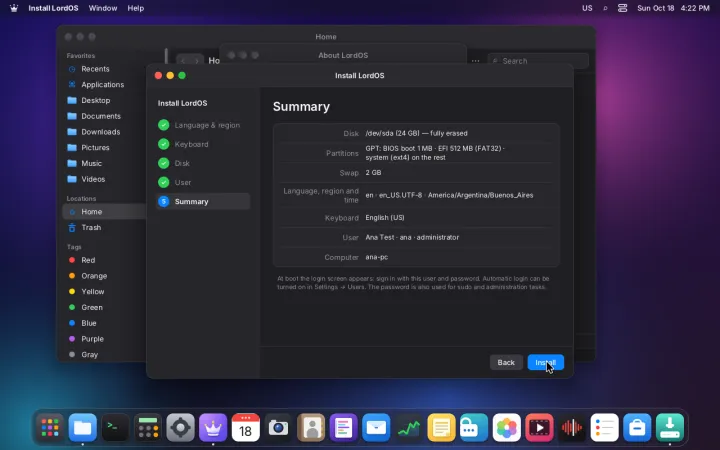
Task: Open the purple crown app in dock
Action: (213, 428)
